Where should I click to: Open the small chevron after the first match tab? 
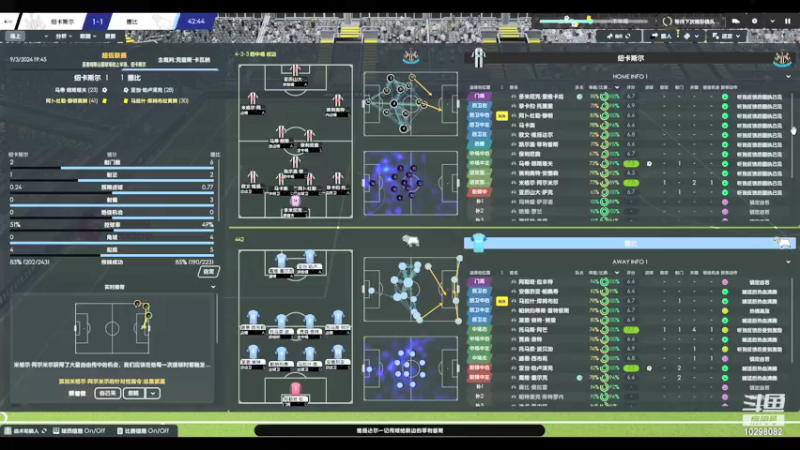click(46, 36)
